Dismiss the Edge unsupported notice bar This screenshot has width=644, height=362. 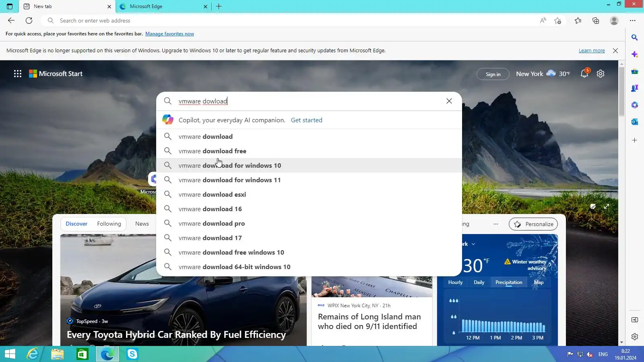[x=615, y=51]
